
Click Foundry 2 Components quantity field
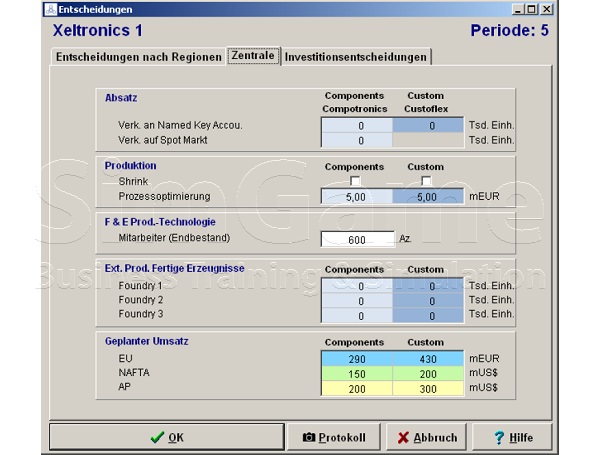[x=357, y=301]
